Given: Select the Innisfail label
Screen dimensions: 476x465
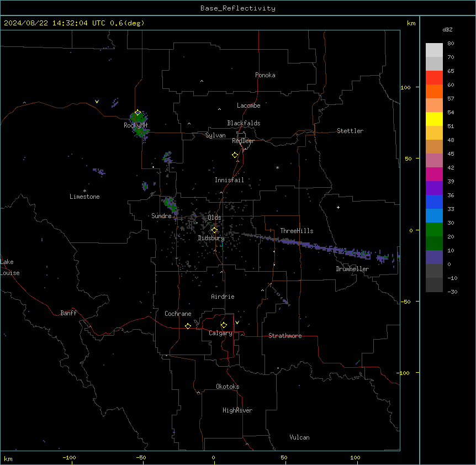Looking at the screenshot, I should tap(229, 180).
